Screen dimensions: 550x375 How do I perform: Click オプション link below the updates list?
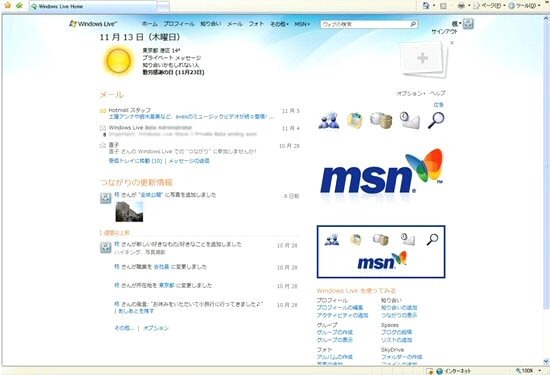pos(156,328)
